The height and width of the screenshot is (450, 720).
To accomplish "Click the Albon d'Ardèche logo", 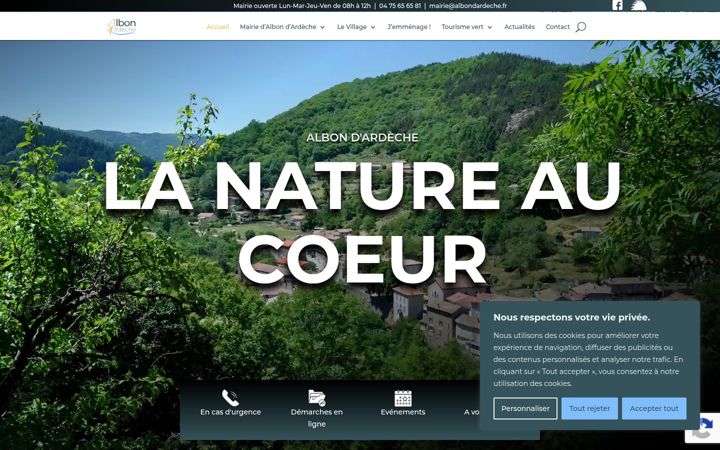I will (121, 27).
